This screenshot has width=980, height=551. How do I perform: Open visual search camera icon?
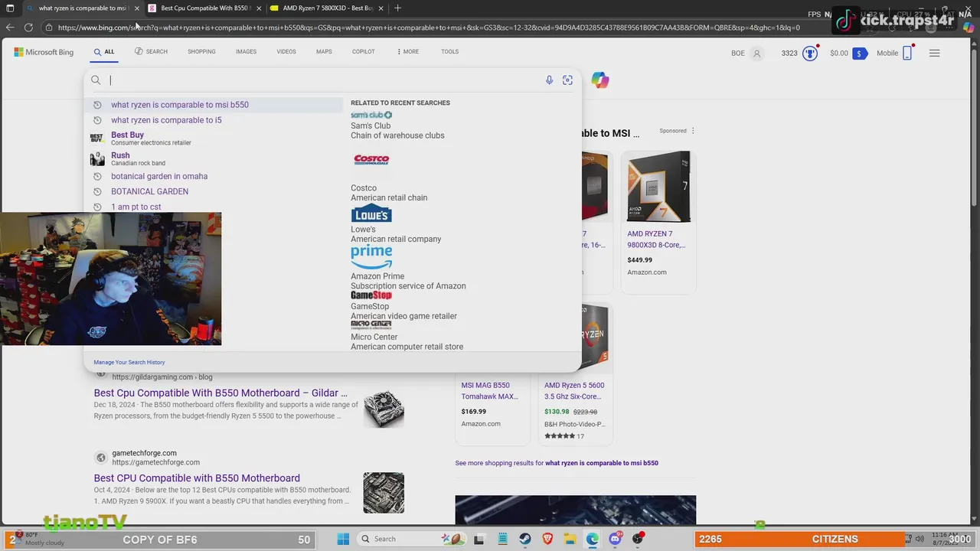click(x=567, y=80)
